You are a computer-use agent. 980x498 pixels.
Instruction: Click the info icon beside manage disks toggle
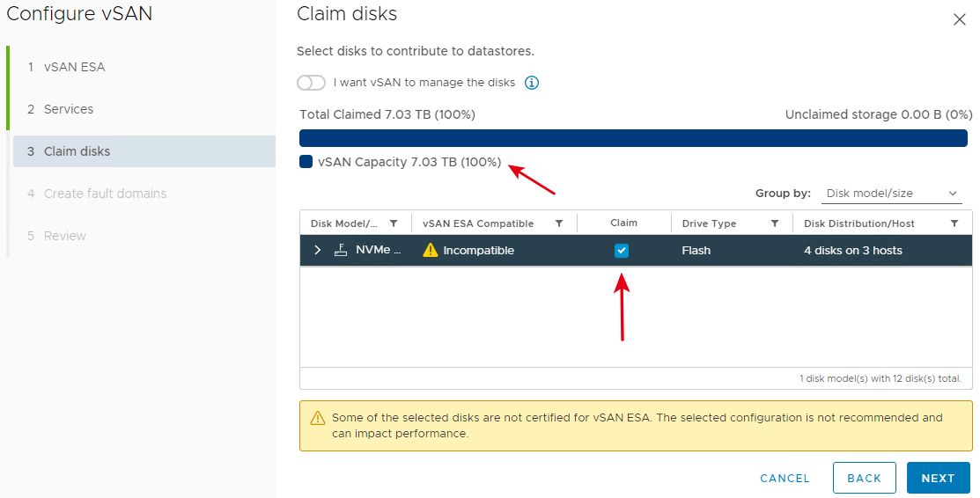pyautogui.click(x=531, y=83)
